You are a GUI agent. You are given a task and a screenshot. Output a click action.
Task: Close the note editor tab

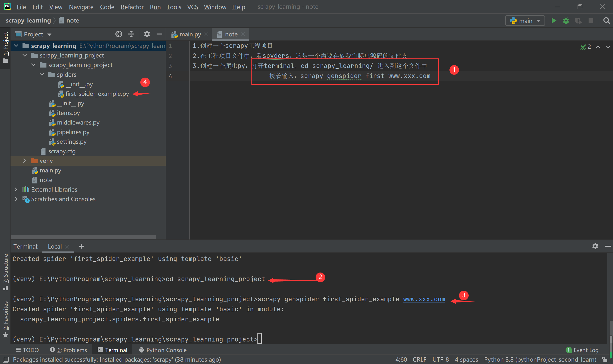pos(243,34)
